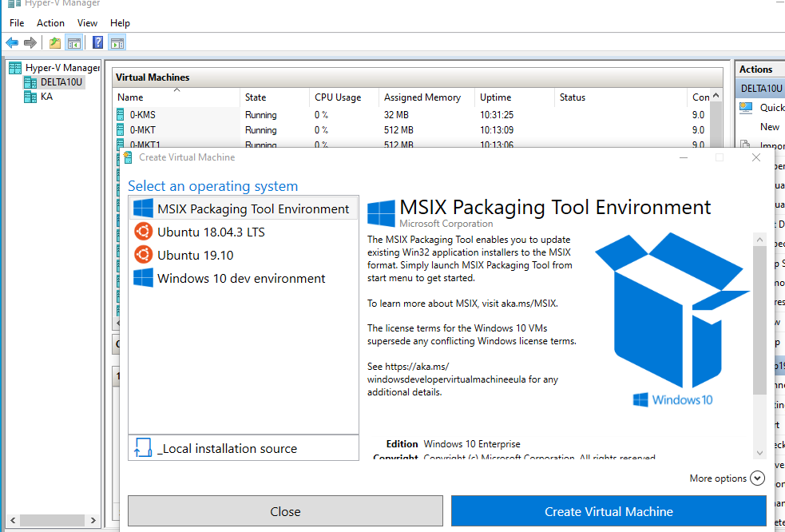Click the Windows logo beside MSIX Packaging Tool Environment
785x532 pixels.
pyautogui.click(x=143, y=208)
